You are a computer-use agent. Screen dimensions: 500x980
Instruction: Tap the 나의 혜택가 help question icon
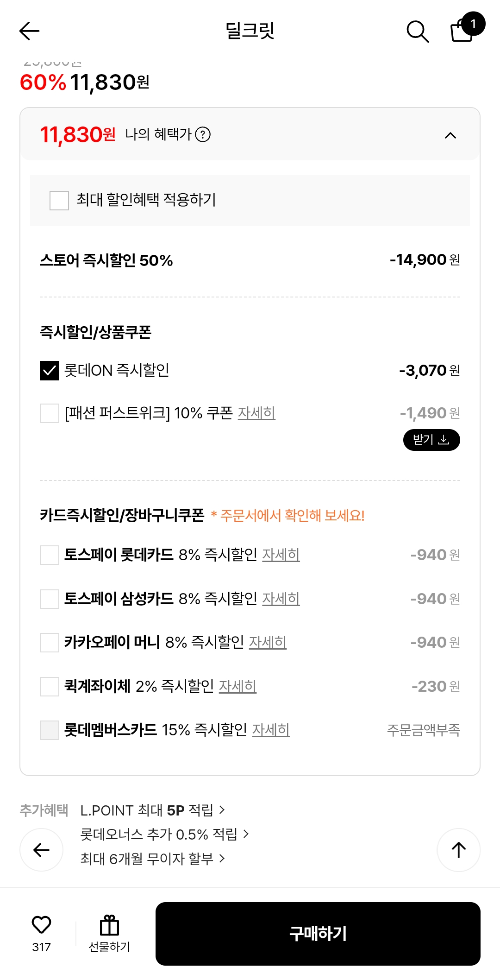tap(203, 134)
